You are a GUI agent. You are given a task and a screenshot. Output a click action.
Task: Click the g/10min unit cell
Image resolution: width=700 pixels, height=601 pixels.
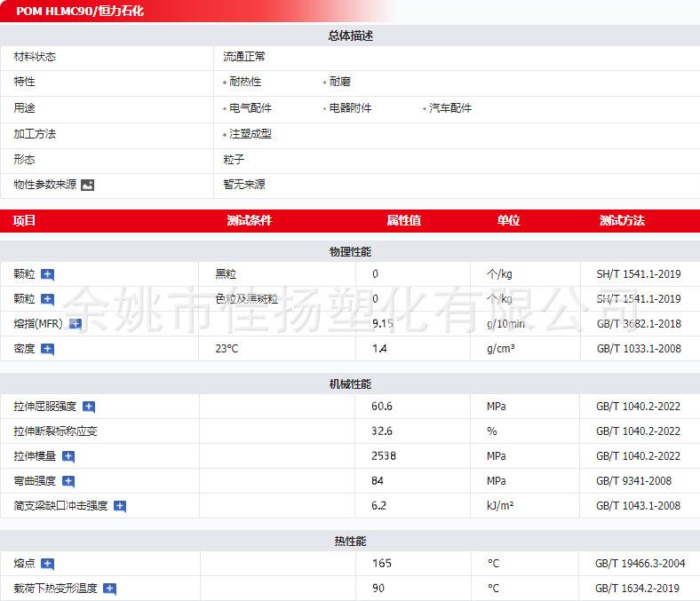coord(505,324)
